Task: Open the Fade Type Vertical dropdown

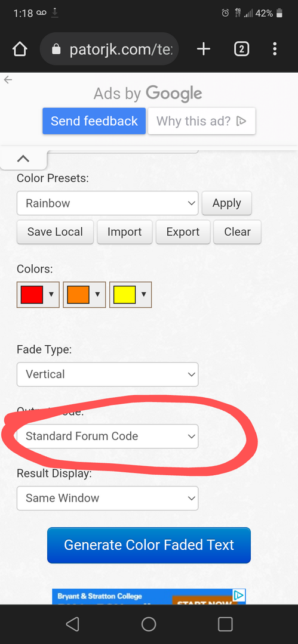Action: [x=107, y=374]
